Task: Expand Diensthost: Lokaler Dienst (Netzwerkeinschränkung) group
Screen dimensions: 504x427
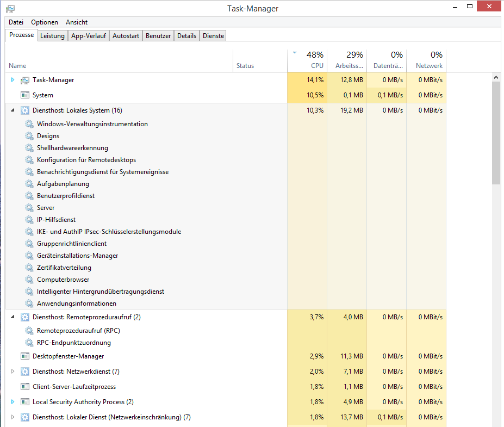Action: coord(13,417)
